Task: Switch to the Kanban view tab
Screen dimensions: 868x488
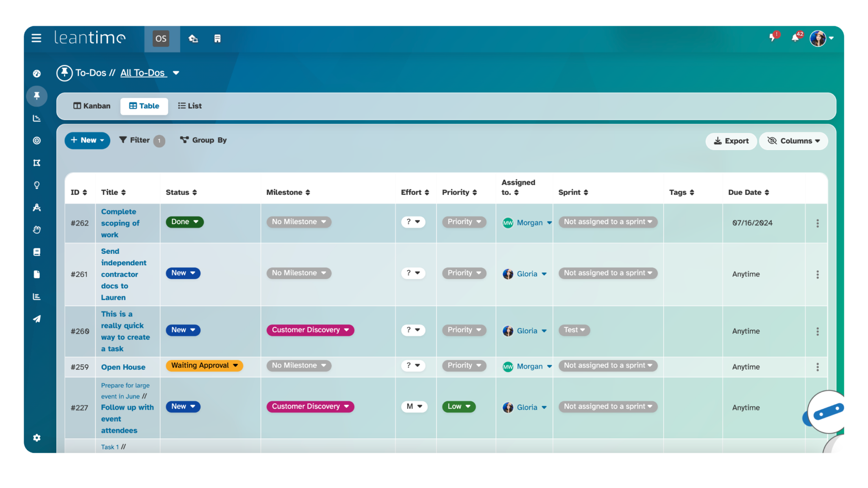Action: coord(92,106)
